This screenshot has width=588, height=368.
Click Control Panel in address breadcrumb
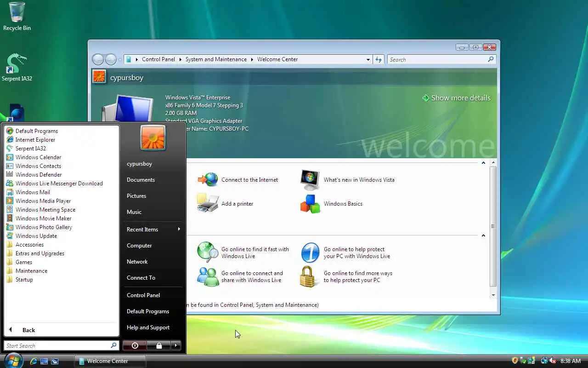pos(158,59)
